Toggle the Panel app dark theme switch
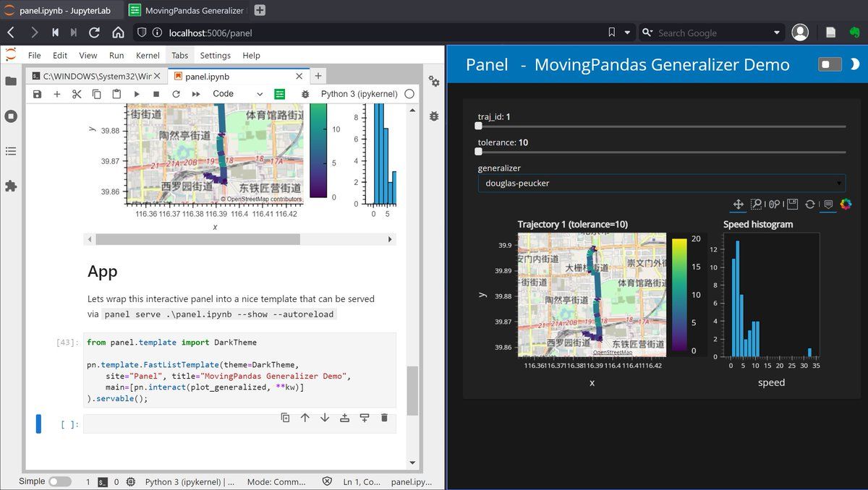Screen dimensions: 868x490 pyautogui.click(x=830, y=64)
